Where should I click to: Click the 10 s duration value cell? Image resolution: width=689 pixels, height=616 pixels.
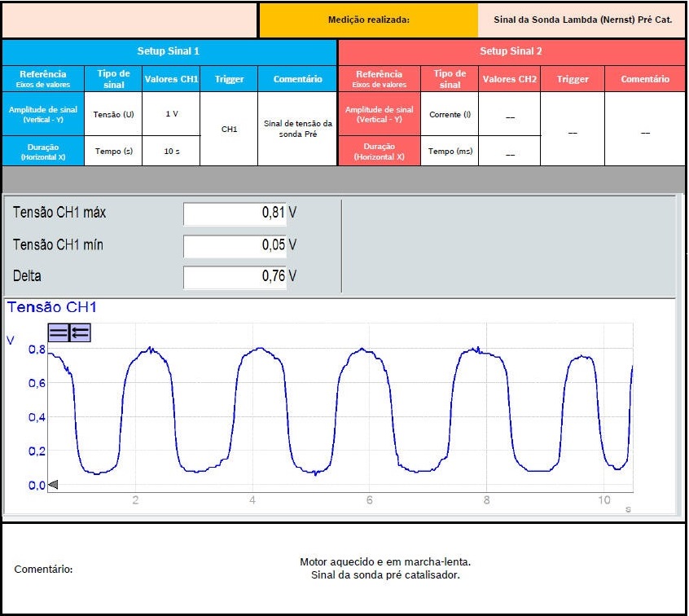click(x=171, y=151)
